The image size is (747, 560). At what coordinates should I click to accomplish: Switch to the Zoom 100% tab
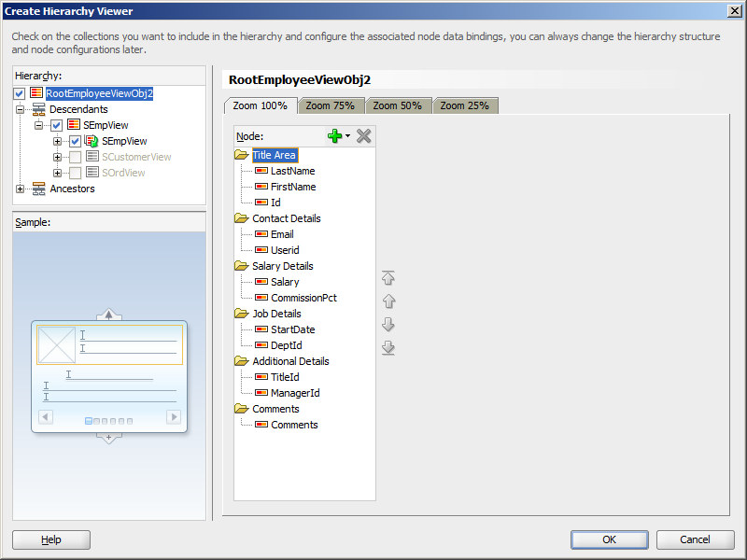point(261,105)
